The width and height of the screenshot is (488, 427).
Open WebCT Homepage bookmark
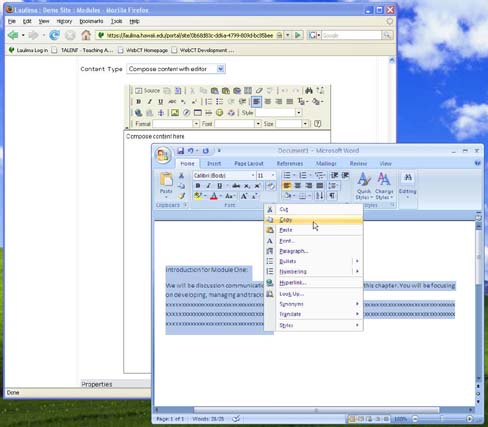pos(143,50)
